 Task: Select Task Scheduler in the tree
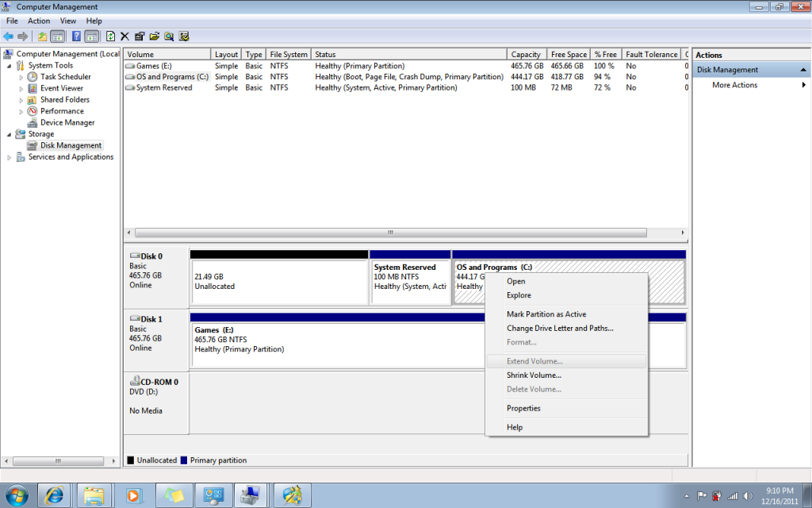(66, 77)
